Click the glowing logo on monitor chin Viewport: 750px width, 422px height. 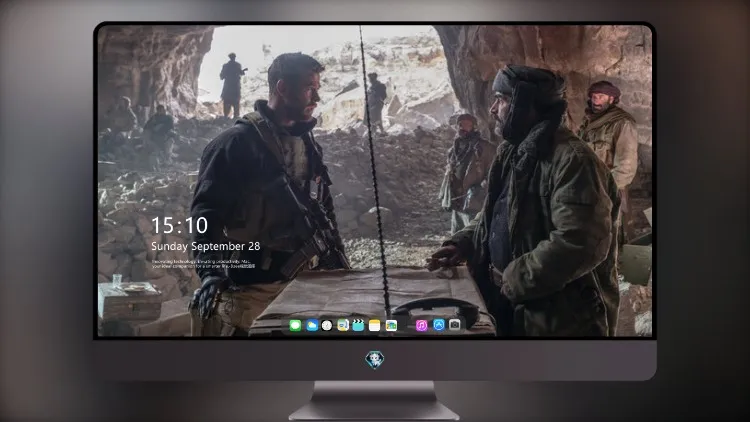pos(375,360)
